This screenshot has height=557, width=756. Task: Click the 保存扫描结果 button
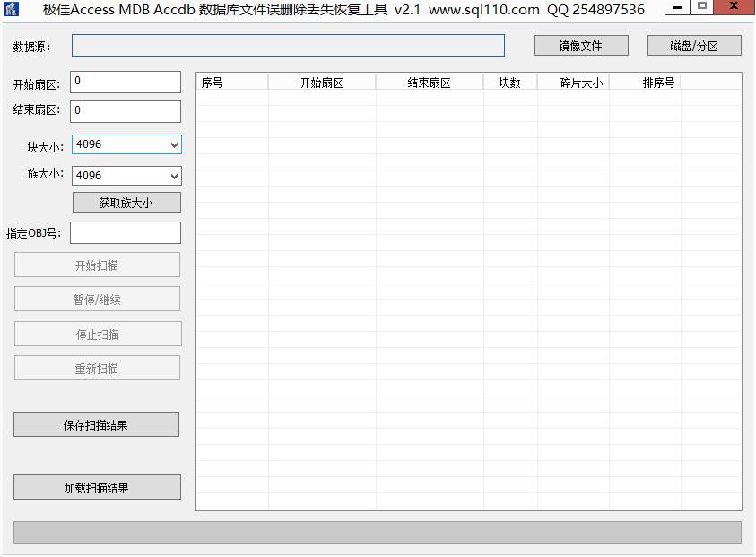tap(96, 424)
